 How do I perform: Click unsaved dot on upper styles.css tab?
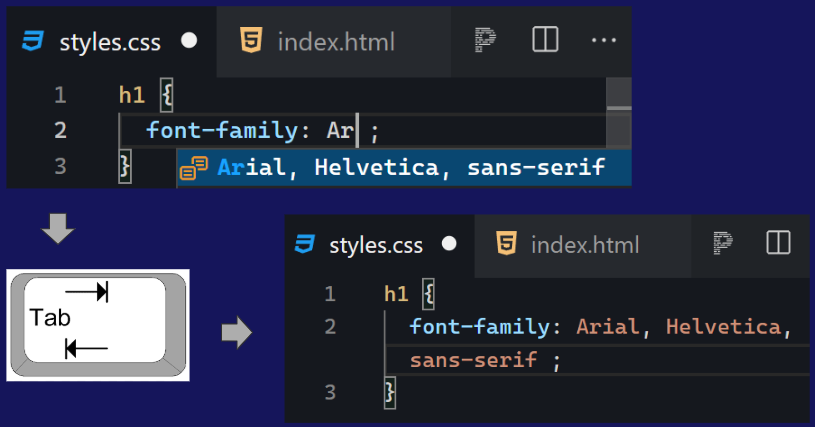click(189, 41)
